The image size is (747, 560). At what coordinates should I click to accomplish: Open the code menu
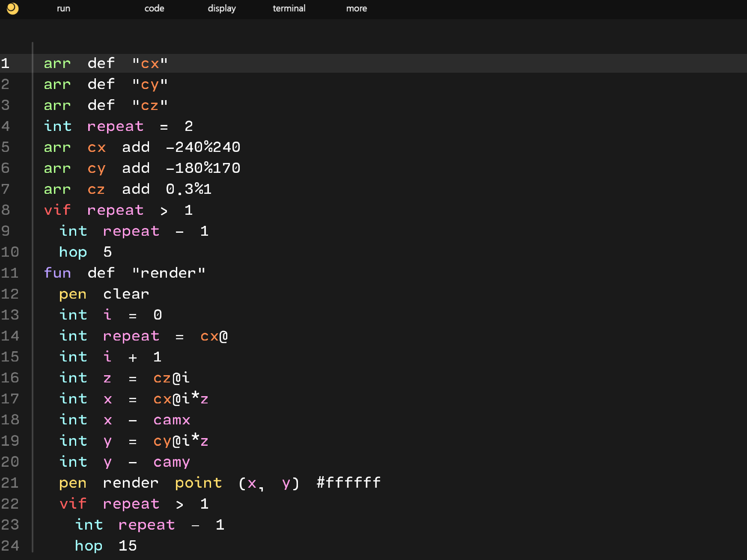point(154,9)
